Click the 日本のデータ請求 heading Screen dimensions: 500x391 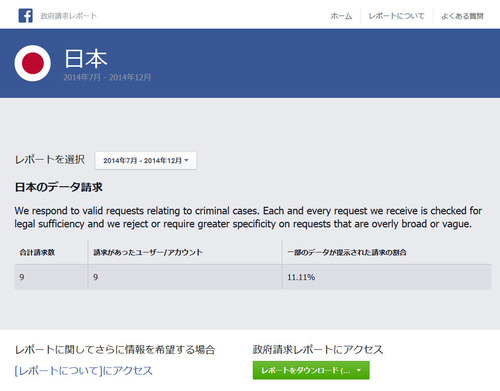(x=59, y=187)
